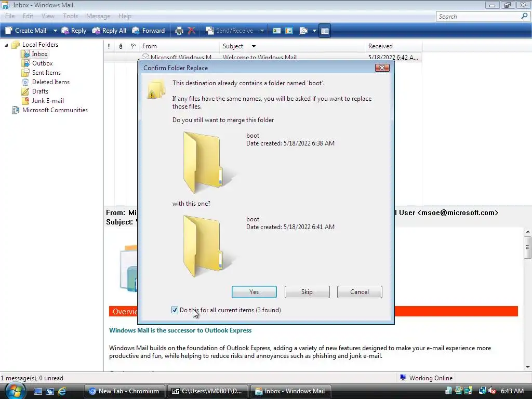
Task: Open the Create Mail dropdown arrow
Action: point(55,31)
